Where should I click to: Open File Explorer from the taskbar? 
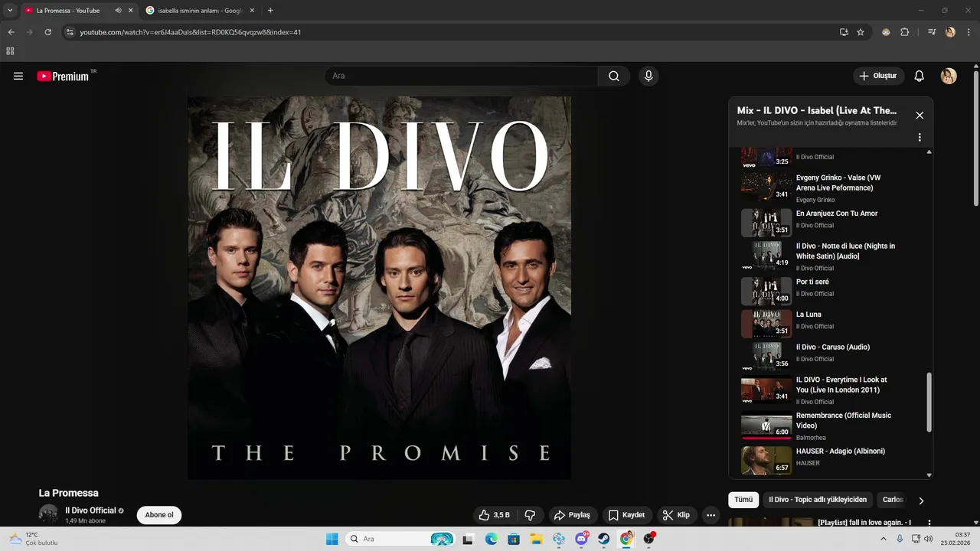[536, 539]
